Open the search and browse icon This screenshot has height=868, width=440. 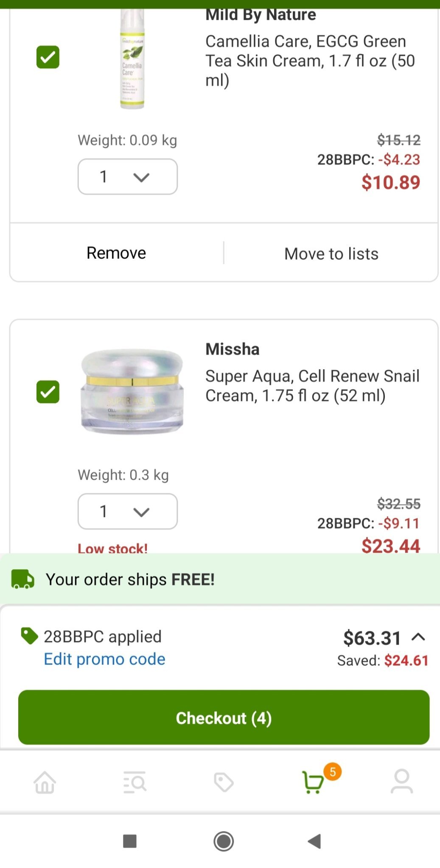135,782
